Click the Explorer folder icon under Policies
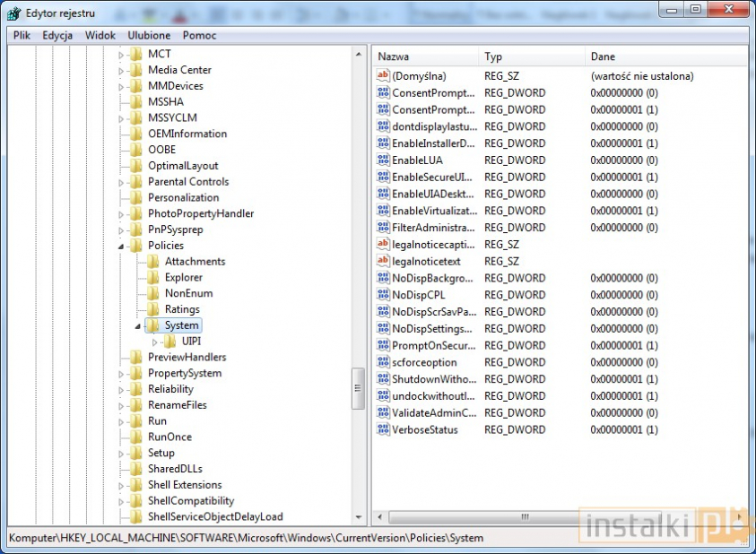Viewport: 756px width, 554px height. 152,278
